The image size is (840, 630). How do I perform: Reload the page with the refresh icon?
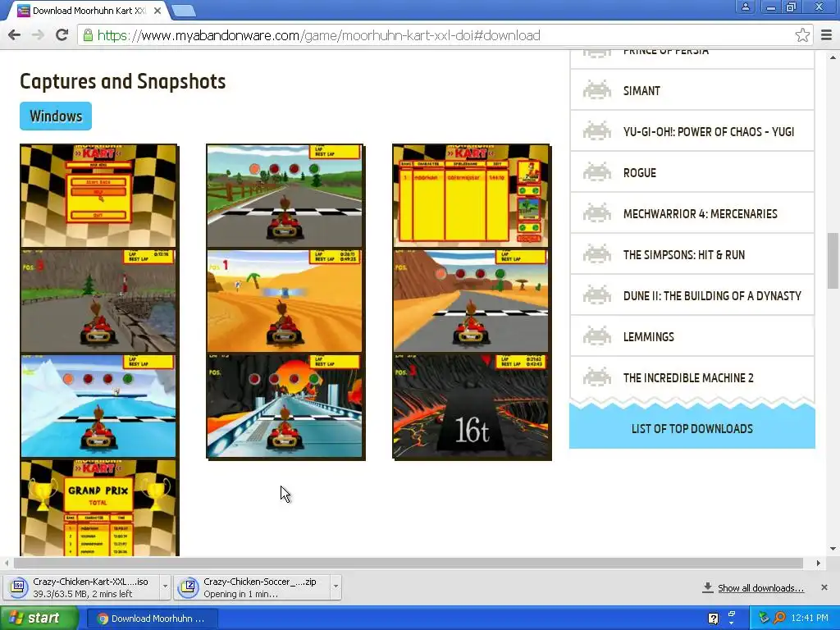(x=62, y=35)
